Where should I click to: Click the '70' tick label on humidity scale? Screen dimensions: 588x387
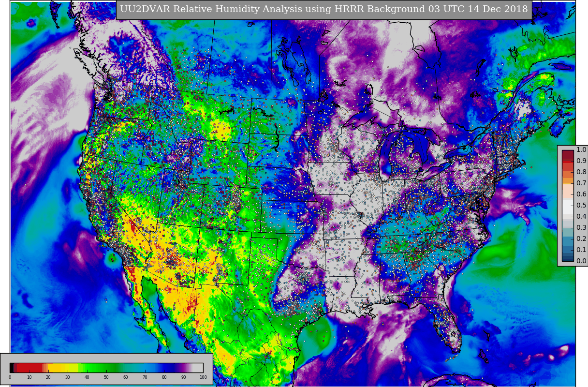pos(145,377)
